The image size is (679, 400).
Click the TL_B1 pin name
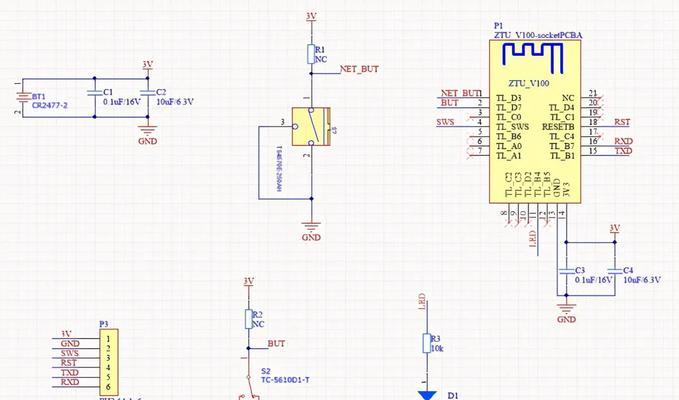tap(562, 156)
